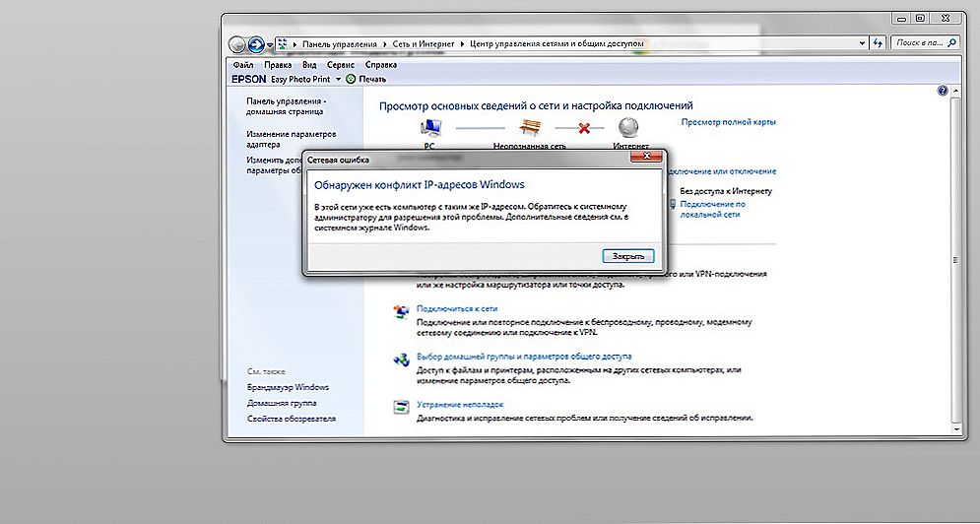Click the vertical scrollbar thumb
This screenshot has height=524, width=980.
tap(955, 259)
